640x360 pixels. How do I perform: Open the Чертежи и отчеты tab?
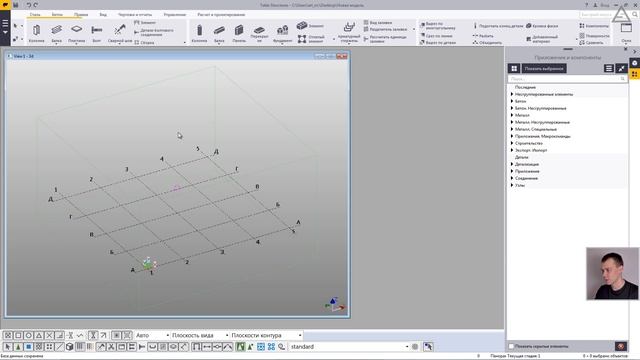coord(135,14)
